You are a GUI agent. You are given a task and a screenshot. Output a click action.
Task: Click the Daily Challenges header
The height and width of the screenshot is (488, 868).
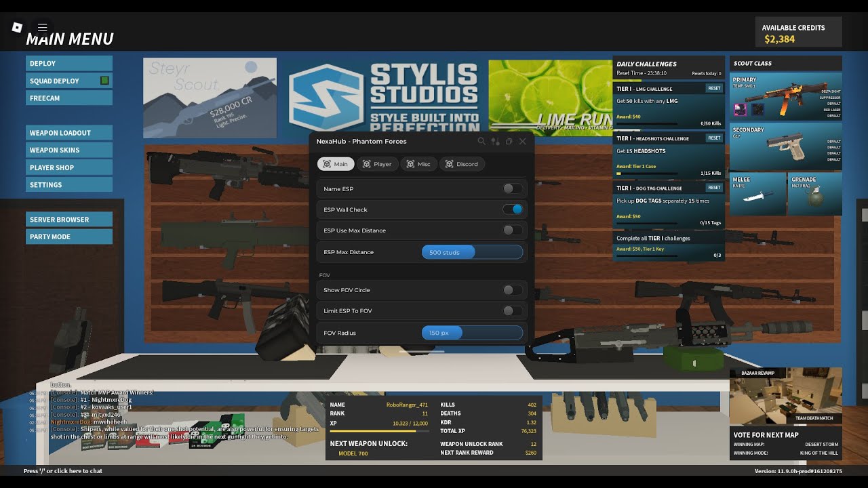[x=646, y=64]
